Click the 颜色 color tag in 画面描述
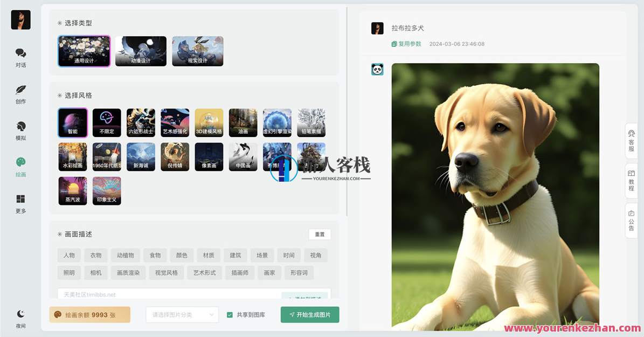This screenshot has width=644, height=337. point(182,255)
